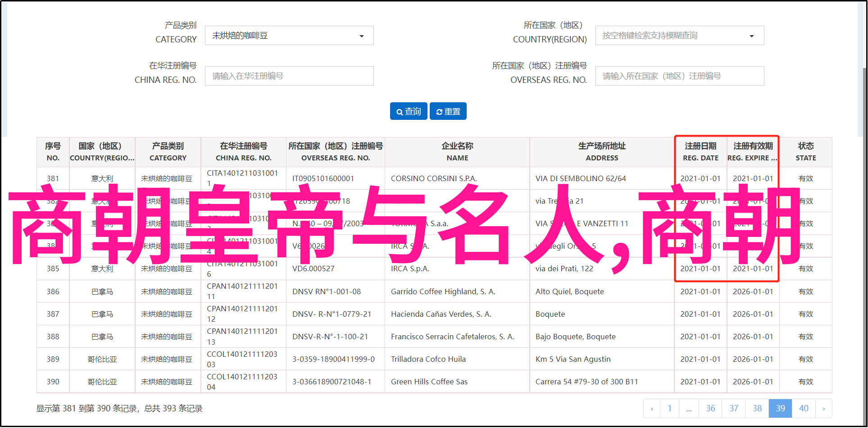
Task: Go to page 38
Action: point(757,409)
